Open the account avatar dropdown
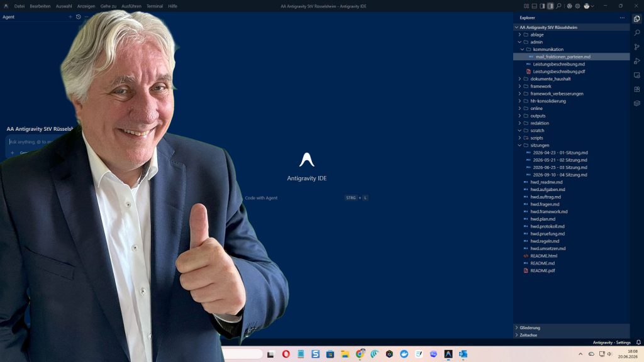 [x=589, y=6]
